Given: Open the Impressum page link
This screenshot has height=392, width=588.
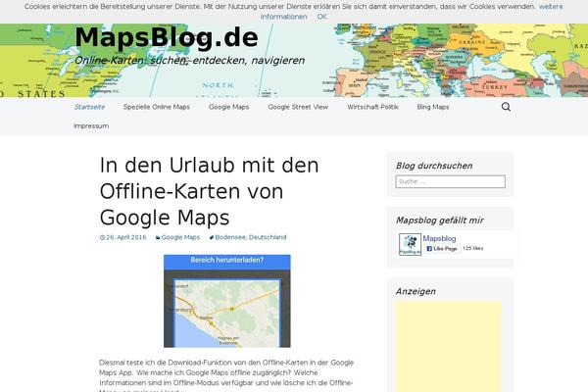Looking at the screenshot, I should pyautogui.click(x=91, y=126).
